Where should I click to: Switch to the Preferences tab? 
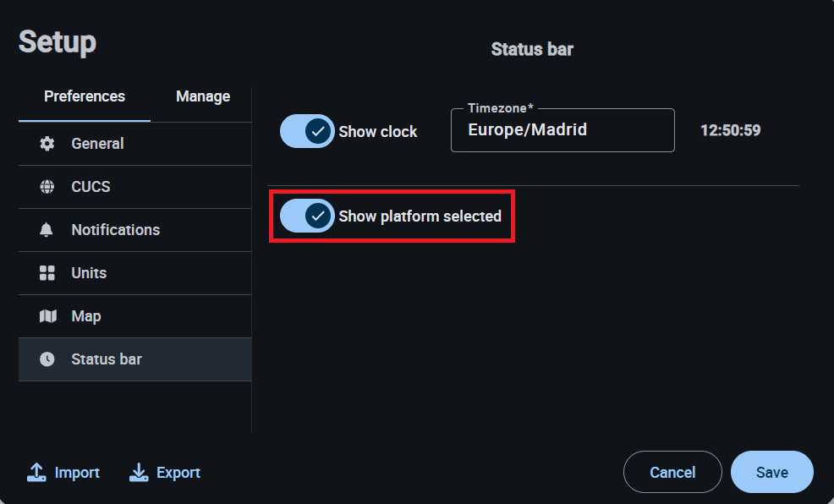pos(85,96)
